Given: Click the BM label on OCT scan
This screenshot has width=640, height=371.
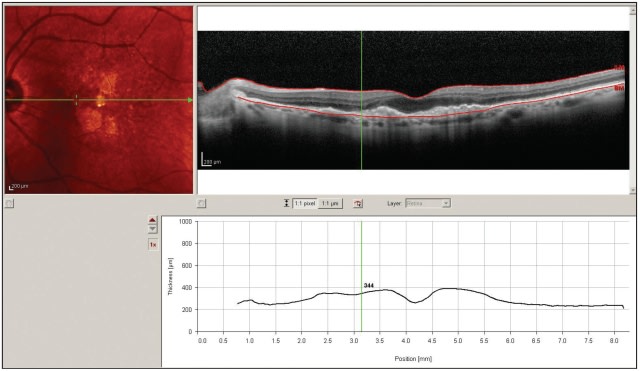Looking at the screenshot, I should click(619, 88).
